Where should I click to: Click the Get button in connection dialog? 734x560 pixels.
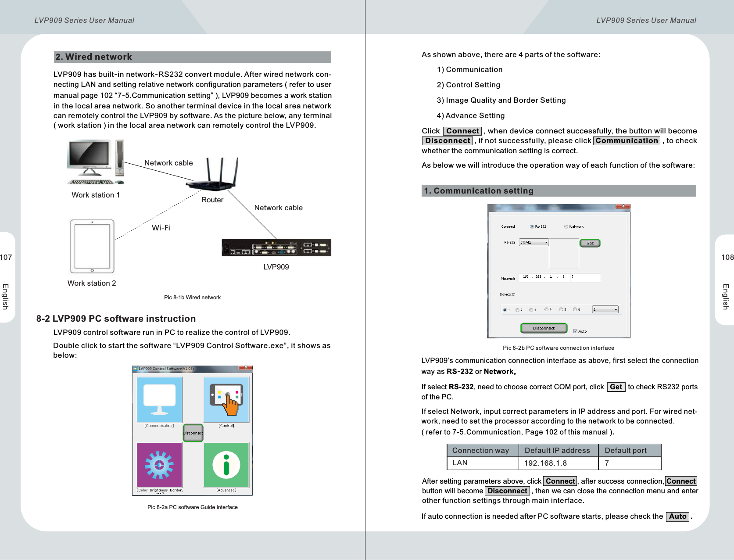pos(590,243)
